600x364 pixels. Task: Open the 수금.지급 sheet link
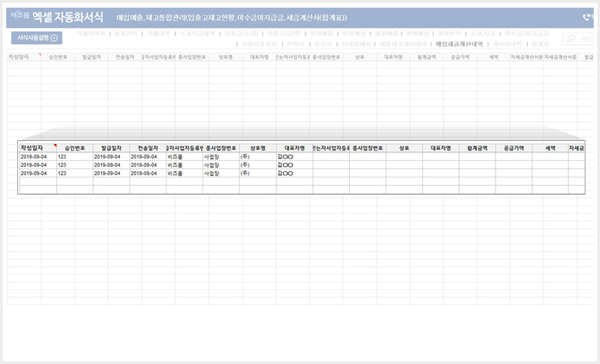[482, 34]
